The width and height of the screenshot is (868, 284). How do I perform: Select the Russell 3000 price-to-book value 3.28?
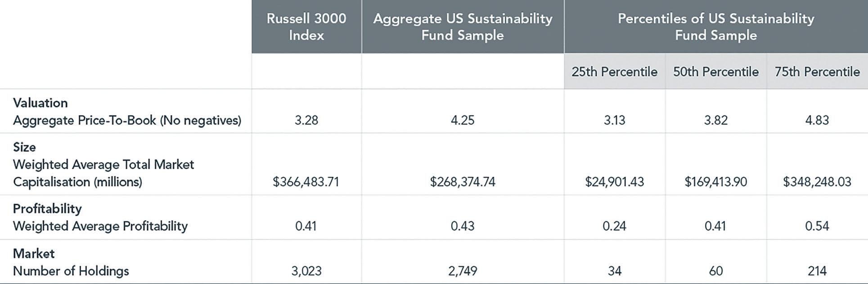[x=306, y=120]
